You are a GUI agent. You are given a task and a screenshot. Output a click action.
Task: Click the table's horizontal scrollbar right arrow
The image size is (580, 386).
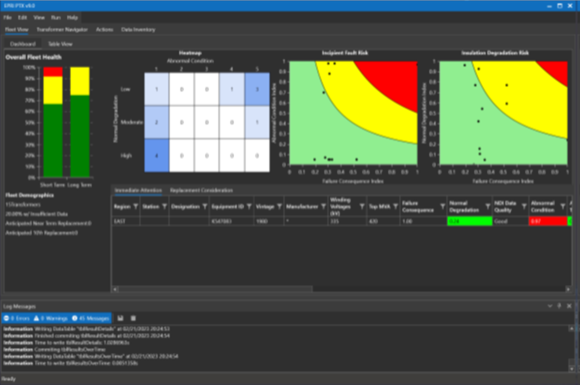[568, 289]
